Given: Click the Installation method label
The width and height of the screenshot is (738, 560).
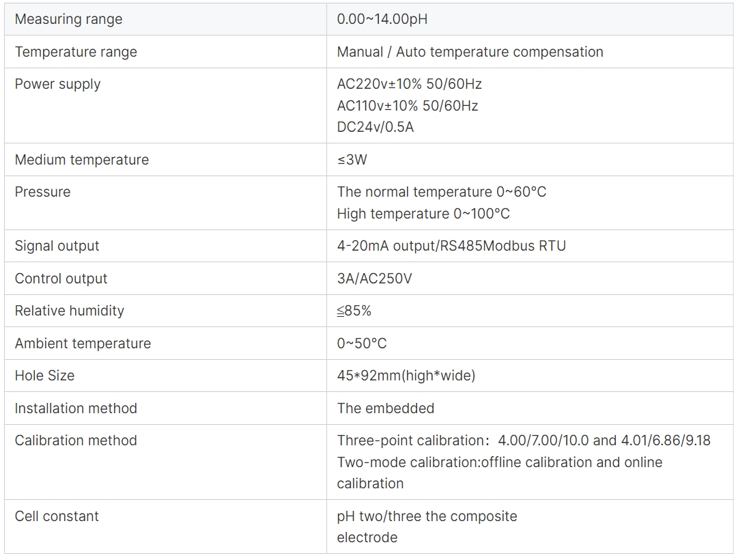Looking at the screenshot, I should point(76,408).
